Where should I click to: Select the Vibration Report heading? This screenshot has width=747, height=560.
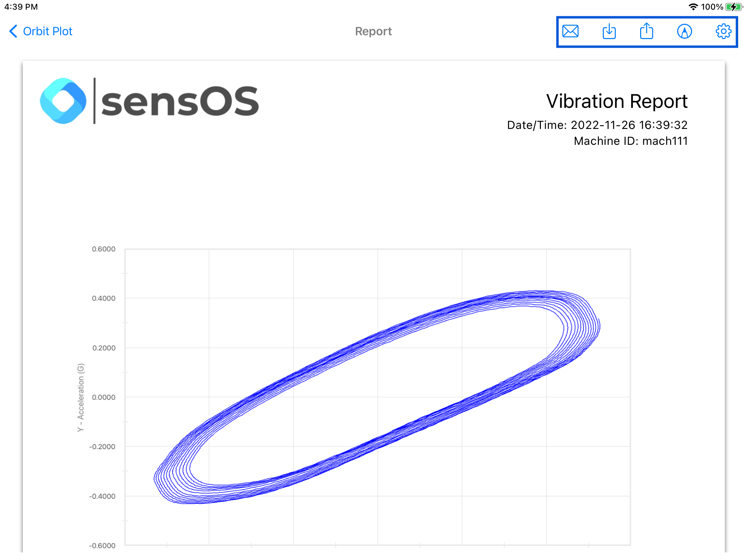click(617, 101)
